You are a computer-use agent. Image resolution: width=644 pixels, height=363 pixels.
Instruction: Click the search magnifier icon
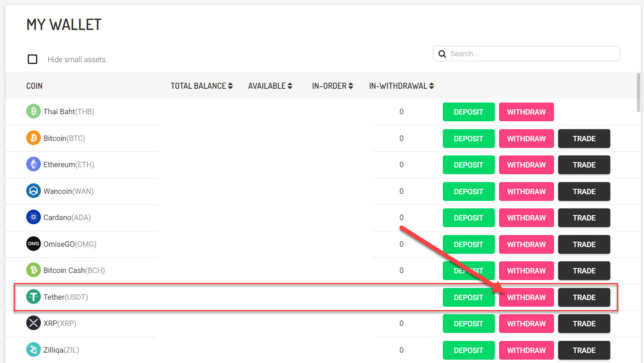442,54
